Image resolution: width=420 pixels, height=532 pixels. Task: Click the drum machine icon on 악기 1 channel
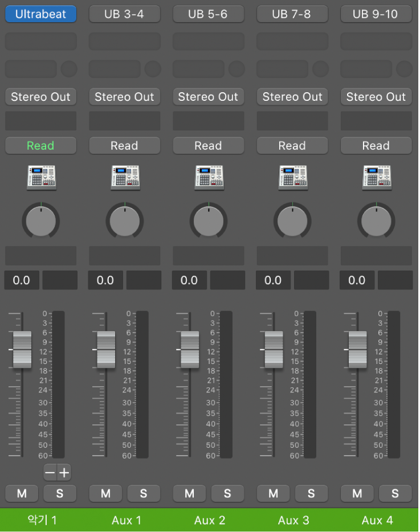42,177
